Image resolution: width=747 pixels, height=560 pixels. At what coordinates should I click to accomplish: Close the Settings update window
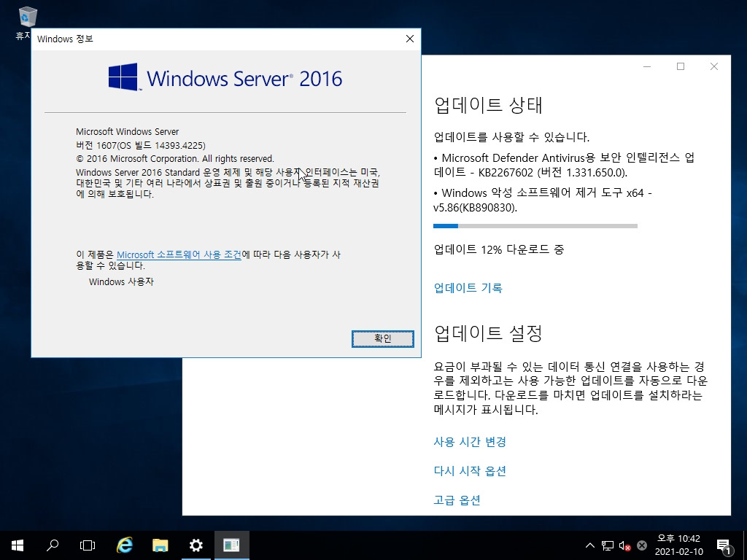tap(714, 66)
